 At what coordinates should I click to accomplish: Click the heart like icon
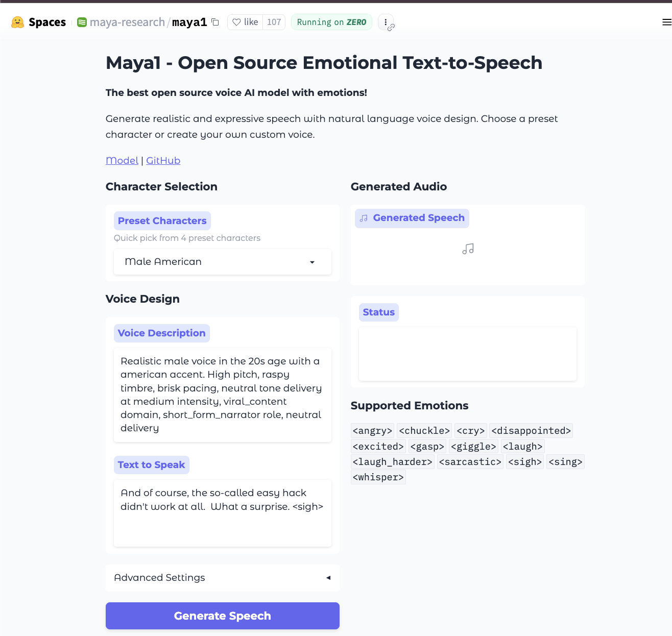(x=236, y=22)
